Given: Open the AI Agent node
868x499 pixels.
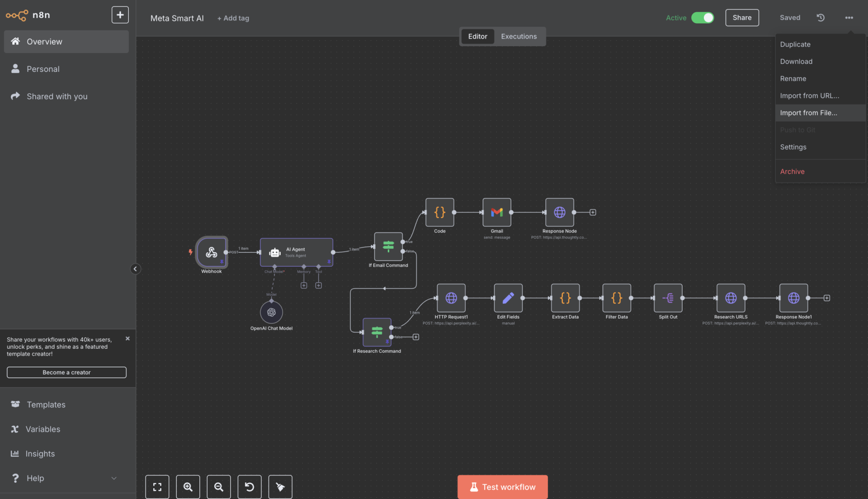Looking at the screenshot, I should (296, 252).
